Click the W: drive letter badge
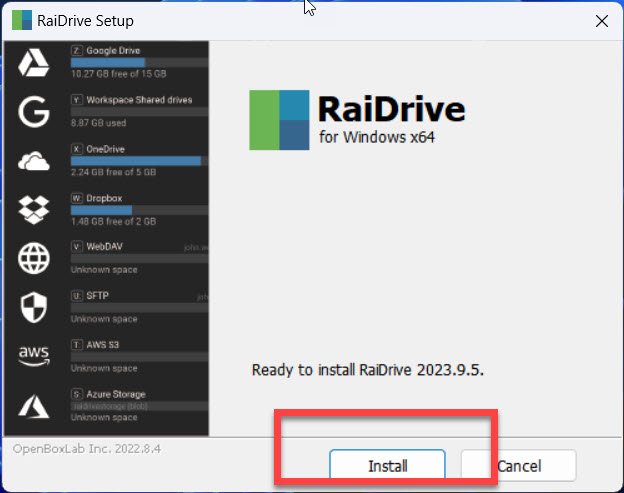The height and width of the screenshot is (493, 624). (77, 198)
